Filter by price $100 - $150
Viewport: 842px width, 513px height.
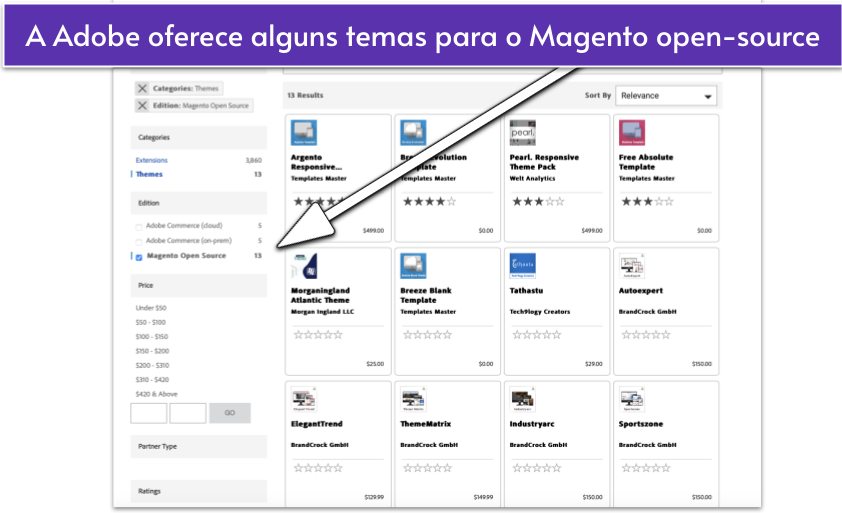(151, 336)
